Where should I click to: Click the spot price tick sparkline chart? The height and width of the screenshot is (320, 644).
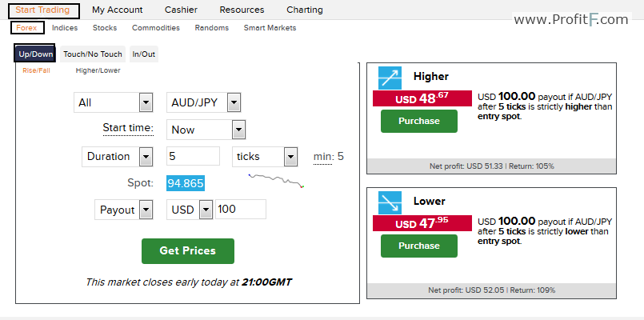[277, 181]
